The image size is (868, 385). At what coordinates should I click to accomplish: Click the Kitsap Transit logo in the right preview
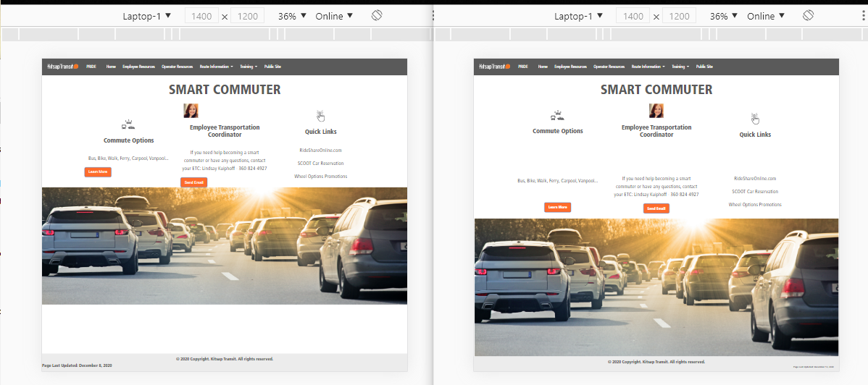pos(494,67)
